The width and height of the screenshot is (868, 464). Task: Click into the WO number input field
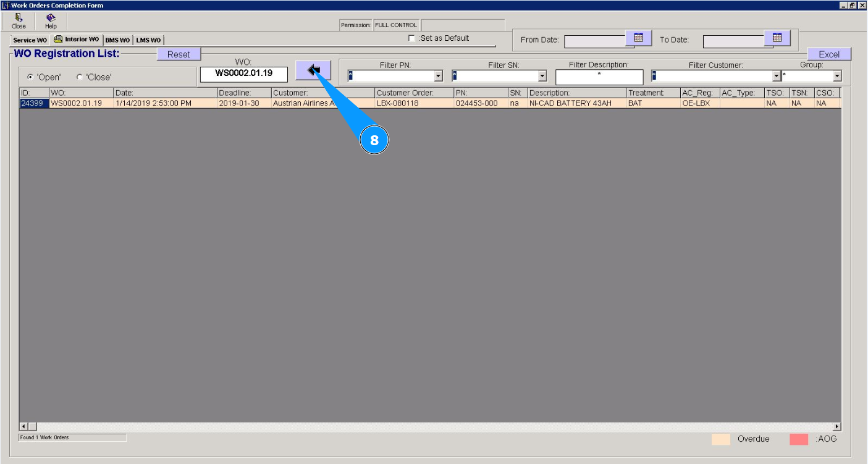243,74
